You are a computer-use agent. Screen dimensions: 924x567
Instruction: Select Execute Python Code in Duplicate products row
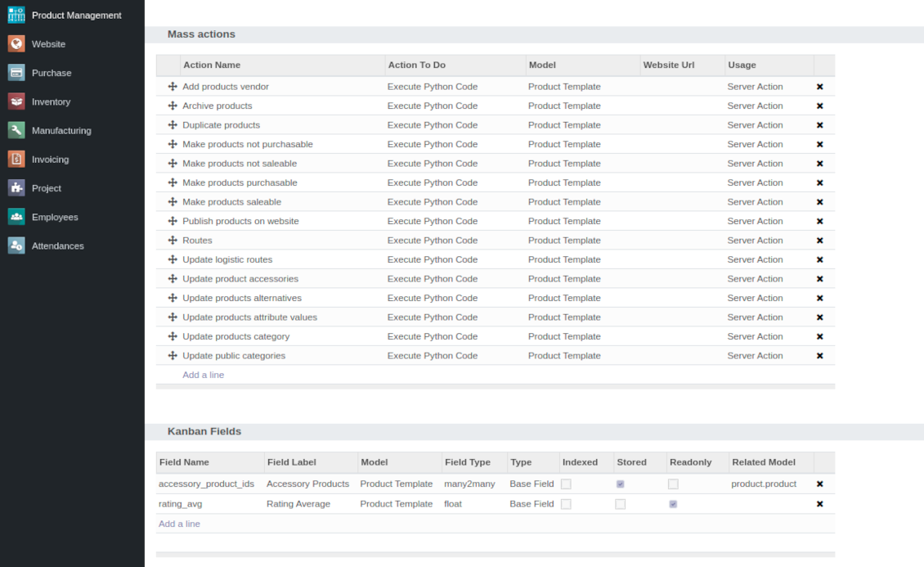point(433,125)
